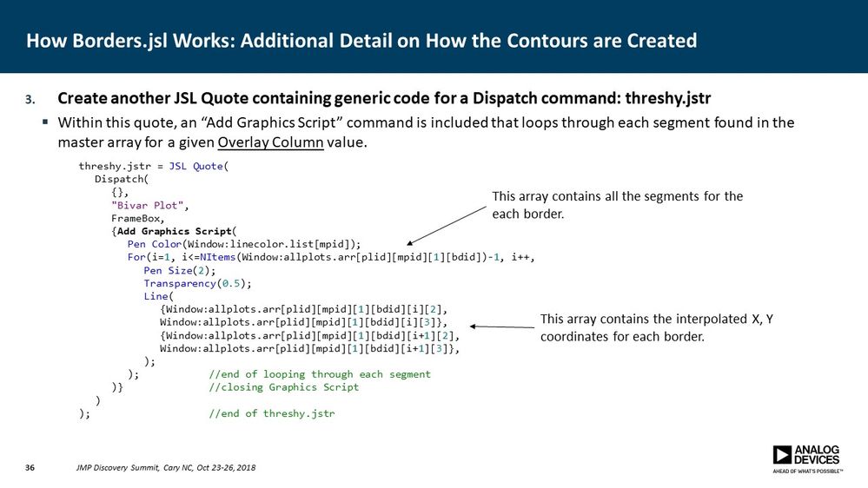868x488 pixels.
Task: Click the Analog Devices logo
Action: (808, 459)
